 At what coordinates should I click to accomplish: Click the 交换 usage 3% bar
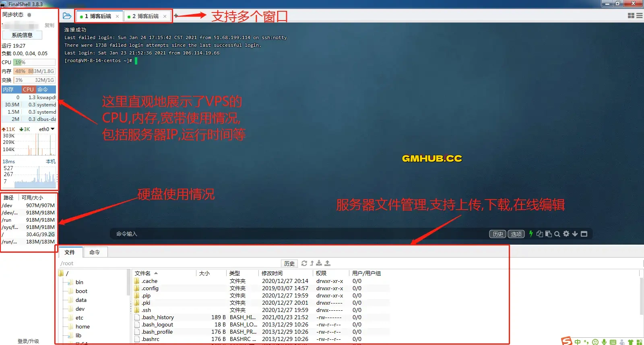click(34, 80)
